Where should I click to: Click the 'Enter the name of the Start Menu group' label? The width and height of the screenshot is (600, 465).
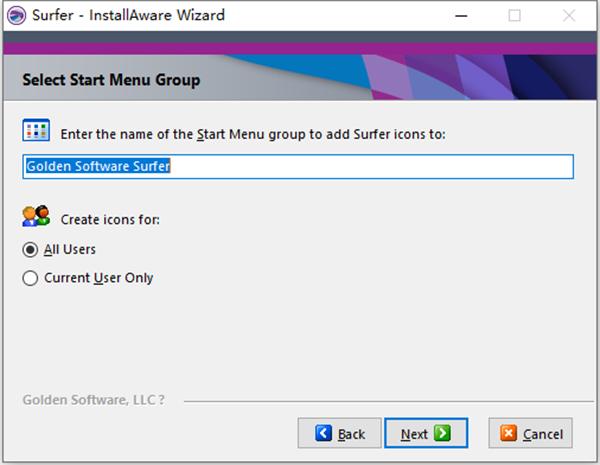253,134
